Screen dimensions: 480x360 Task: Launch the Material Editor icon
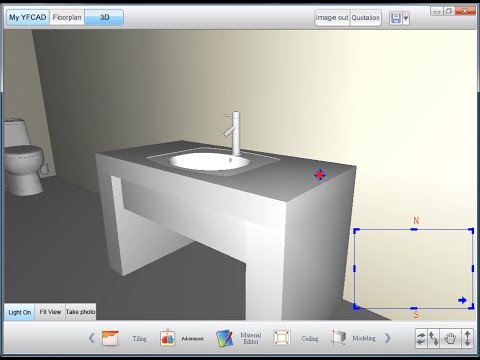click(x=224, y=338)
